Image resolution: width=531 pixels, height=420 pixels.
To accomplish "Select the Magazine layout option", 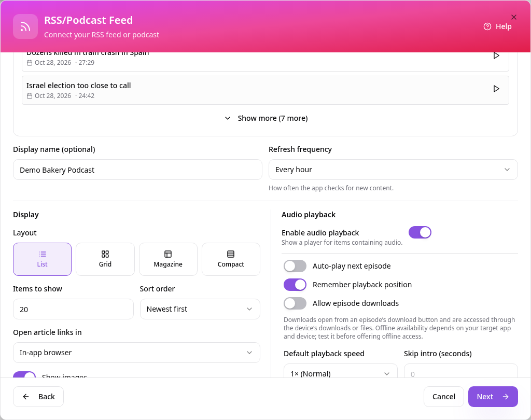I will pyautogui.click(x=168, y=259).
